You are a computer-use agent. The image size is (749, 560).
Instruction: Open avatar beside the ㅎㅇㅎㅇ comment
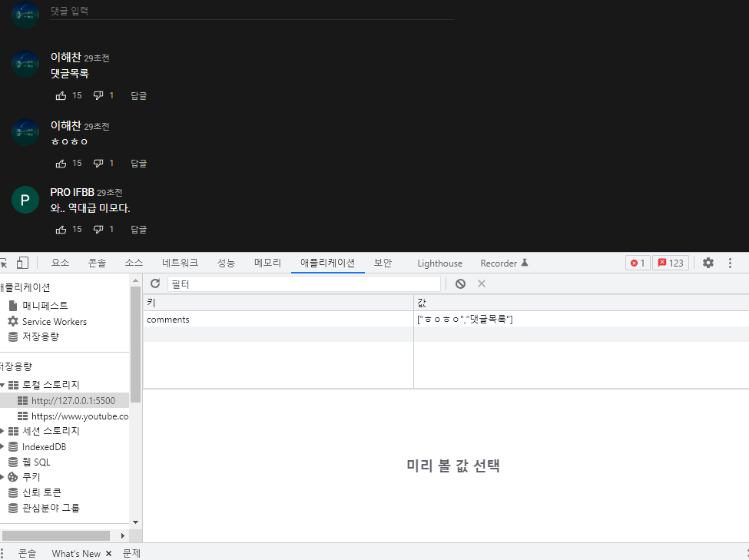(x=25, y=132)
